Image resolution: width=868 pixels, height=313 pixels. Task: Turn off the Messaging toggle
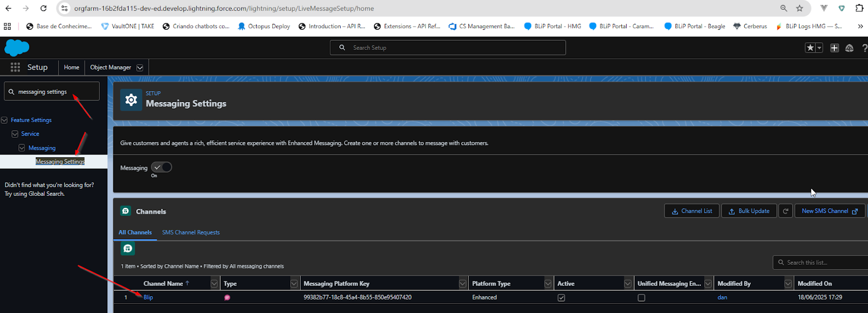click(x=161, y=167)
